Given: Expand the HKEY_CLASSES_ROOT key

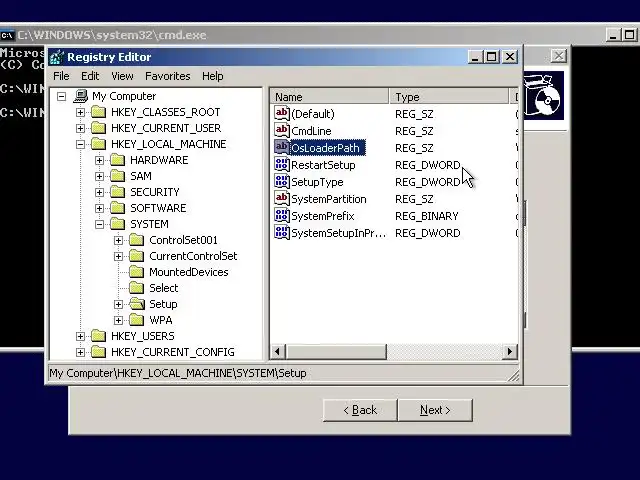Looking at the screenshot, I should pyautogui.click(x=80, y=112).
